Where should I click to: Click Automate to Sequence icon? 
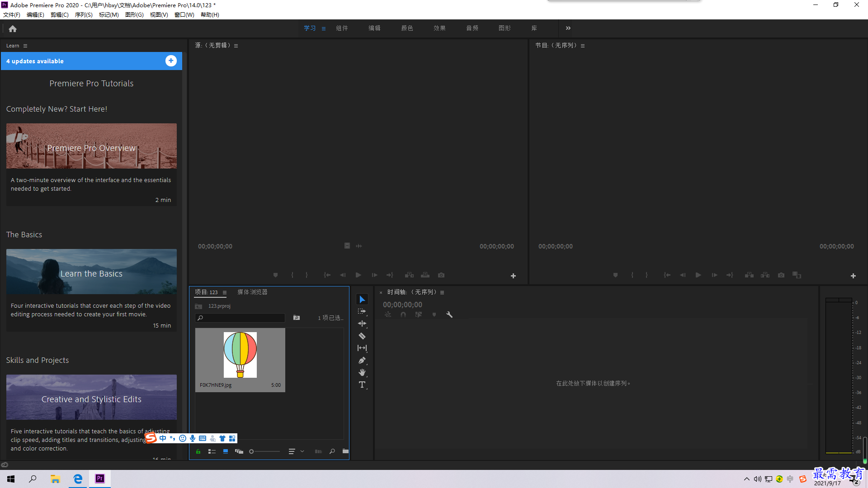pyautogui.click(x=319, y=451)
